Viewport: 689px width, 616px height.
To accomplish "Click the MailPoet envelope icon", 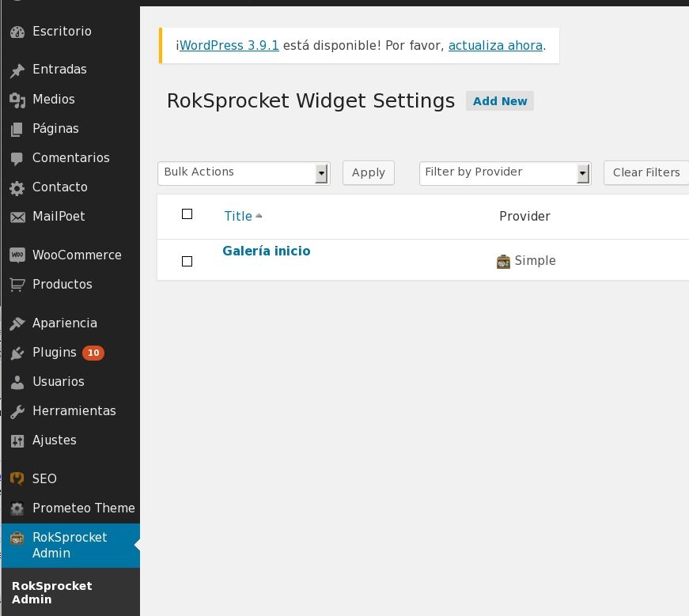I will click(x=17, y=217).
